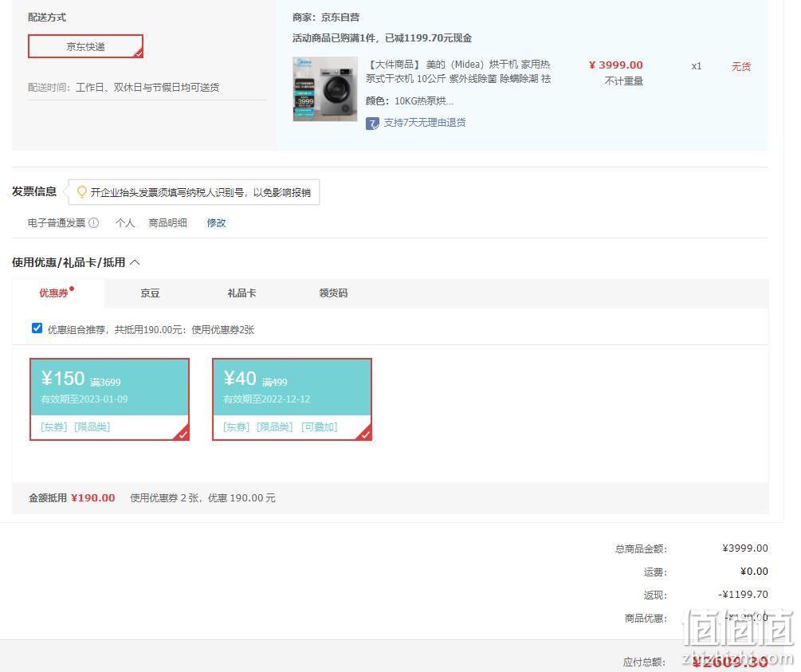This screenshot has width=801, height=672.
Task: Click 修改 to edit invoice info
Action: pos(216,223)
